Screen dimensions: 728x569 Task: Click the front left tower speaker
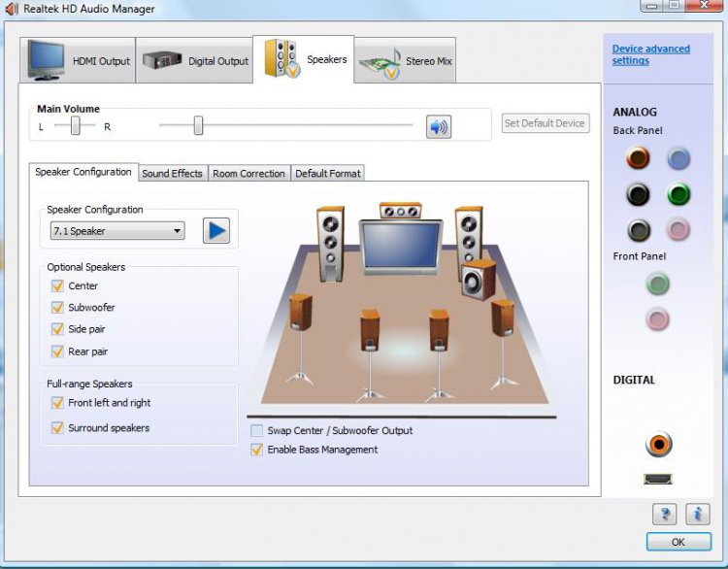[x=331, y=245]
